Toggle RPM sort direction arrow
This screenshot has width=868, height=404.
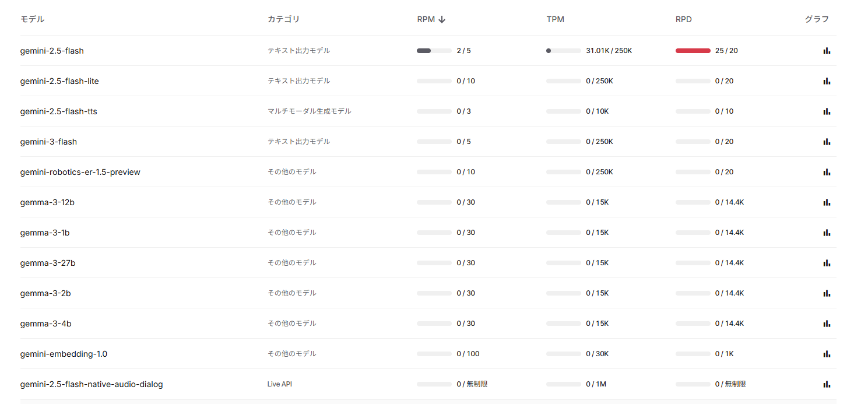coord(442,19)
